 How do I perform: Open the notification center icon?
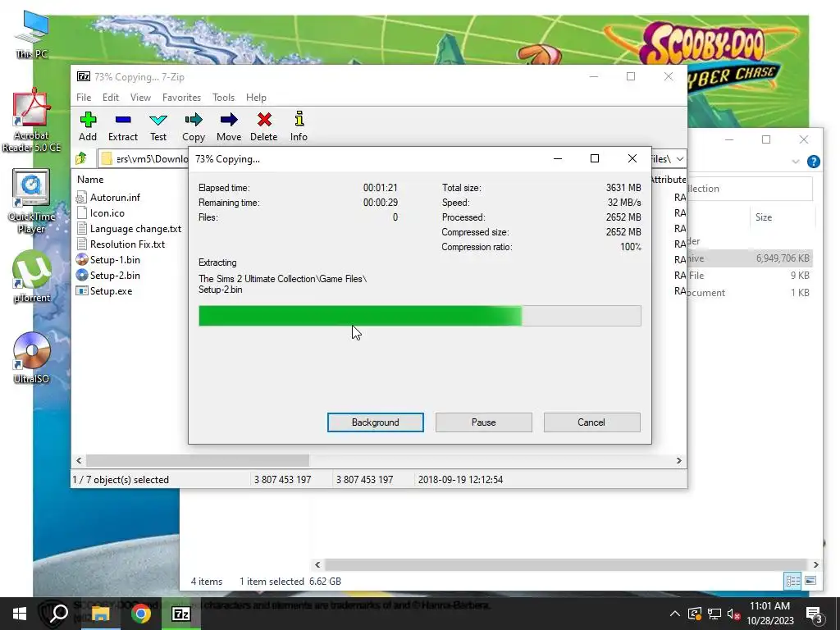[815, 615]
